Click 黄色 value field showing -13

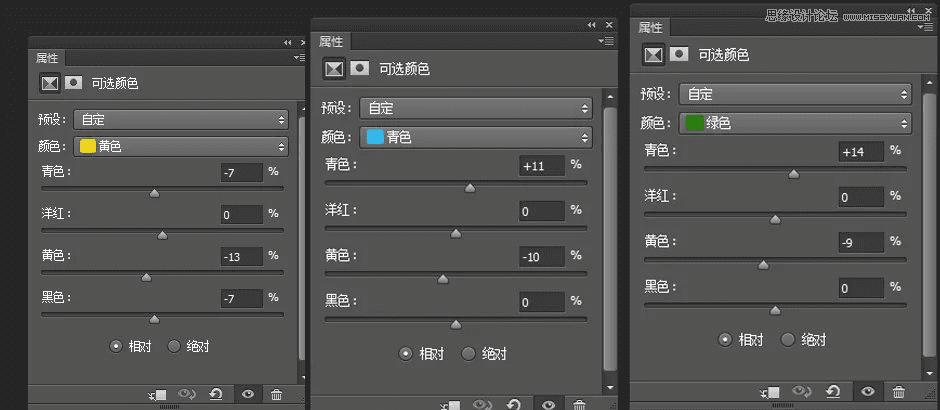242,257
